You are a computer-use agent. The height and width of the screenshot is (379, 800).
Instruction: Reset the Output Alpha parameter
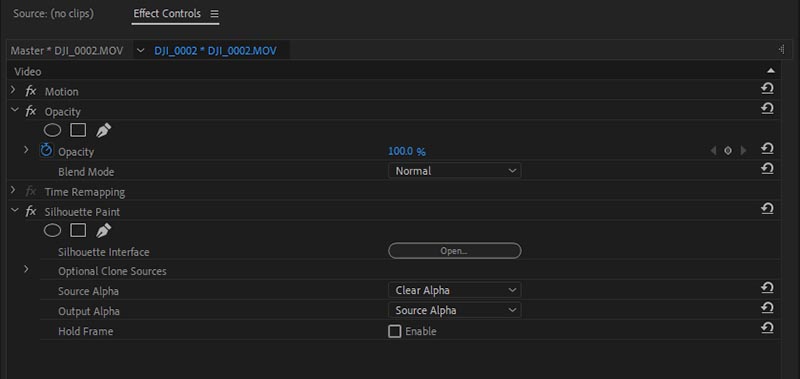pos(767,308)
